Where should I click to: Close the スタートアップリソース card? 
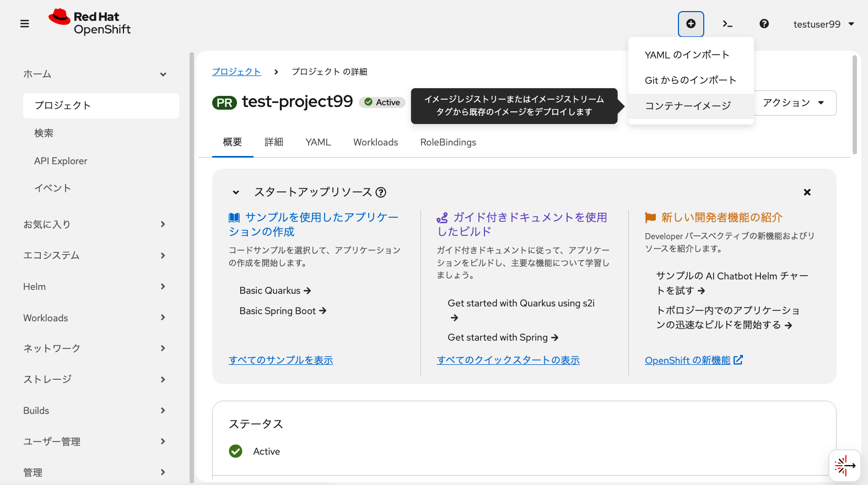(x=807, y=192)
